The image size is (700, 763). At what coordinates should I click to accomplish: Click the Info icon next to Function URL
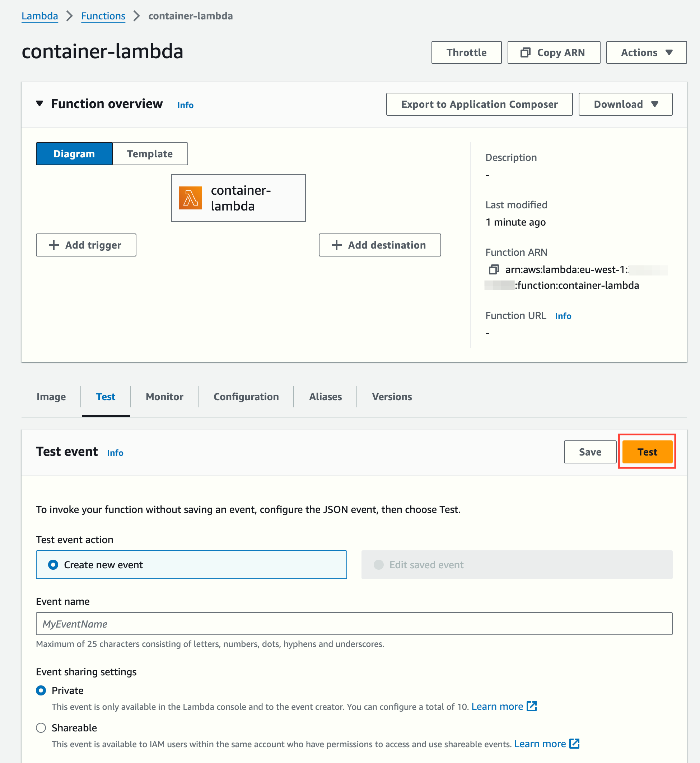click(563, 315)
